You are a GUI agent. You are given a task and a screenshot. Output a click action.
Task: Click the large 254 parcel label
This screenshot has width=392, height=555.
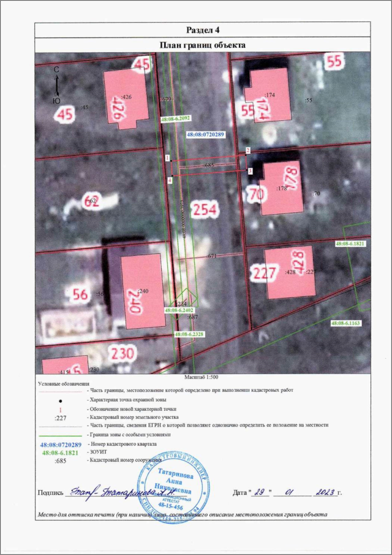click(205, 210)
